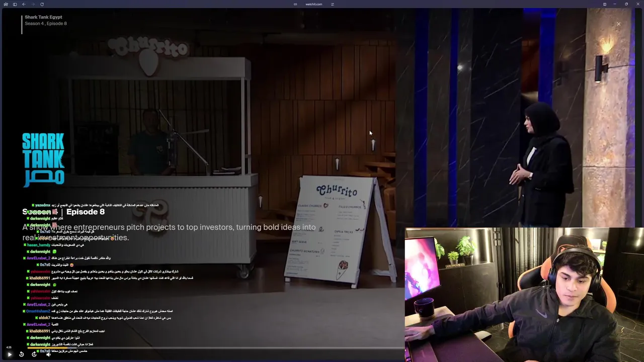Play the Shark Tank episode

[x=9, y=354]
